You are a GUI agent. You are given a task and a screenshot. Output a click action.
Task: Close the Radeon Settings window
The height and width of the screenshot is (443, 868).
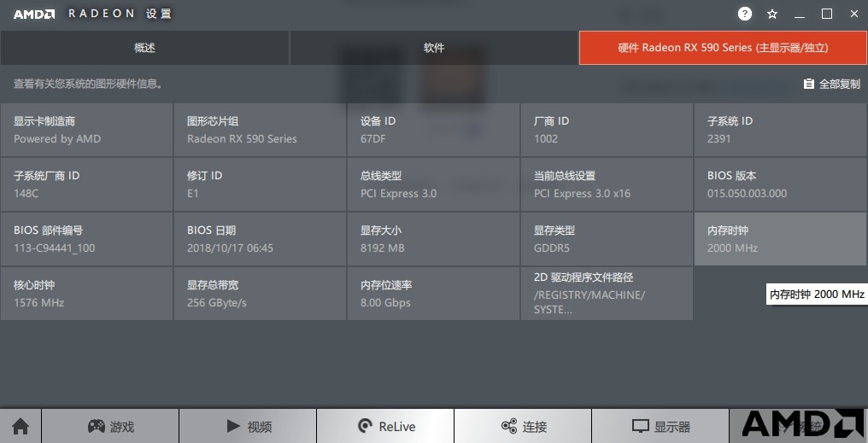pos(854,15)
